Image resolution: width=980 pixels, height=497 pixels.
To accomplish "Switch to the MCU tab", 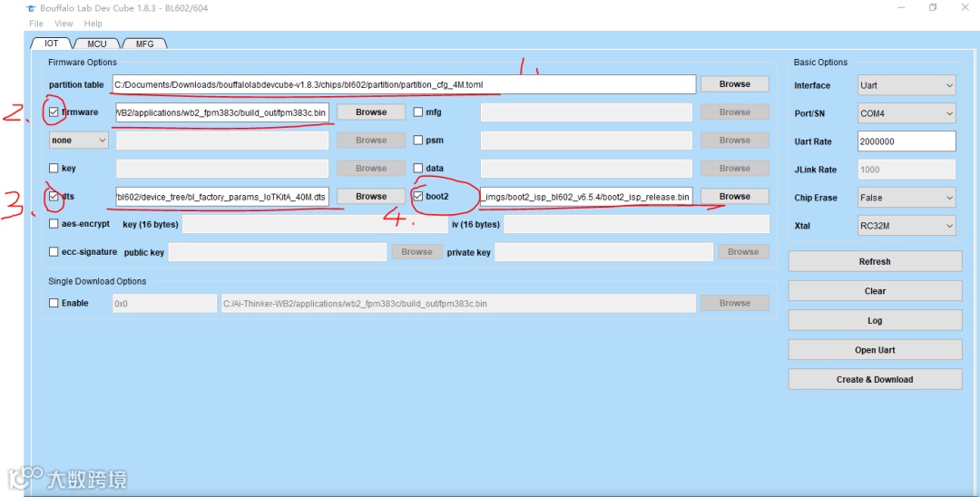I will click(x=97, y=44).
